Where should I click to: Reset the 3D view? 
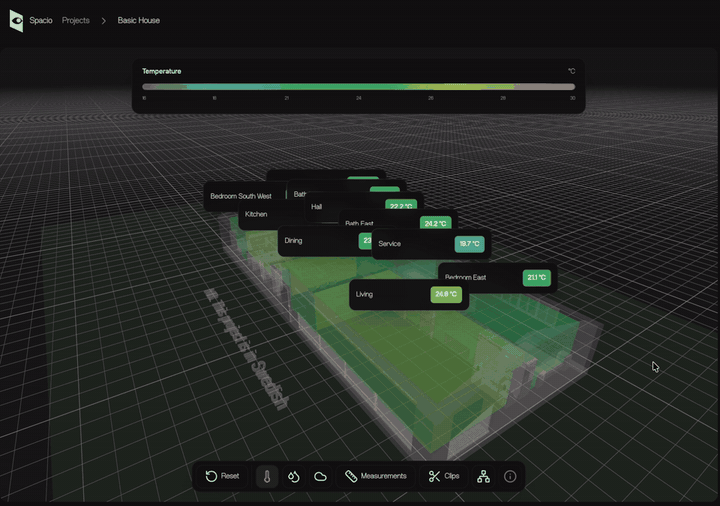pos(222,476)
